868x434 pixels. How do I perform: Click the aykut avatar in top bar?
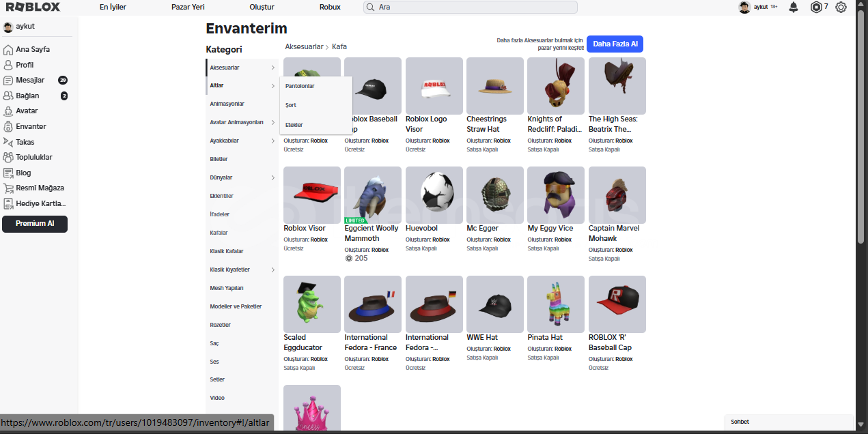(x=744, y=7)
